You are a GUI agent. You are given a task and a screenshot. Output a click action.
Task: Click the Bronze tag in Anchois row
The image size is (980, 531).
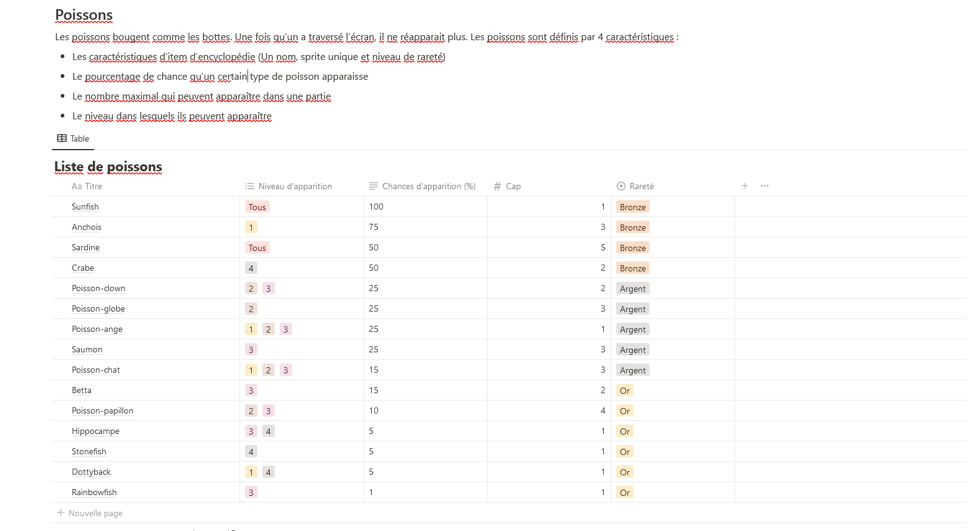(633, 227)
